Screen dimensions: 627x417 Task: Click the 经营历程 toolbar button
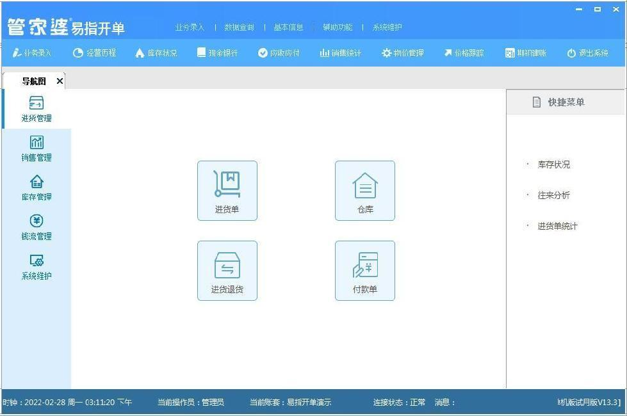tap(95, 53)
